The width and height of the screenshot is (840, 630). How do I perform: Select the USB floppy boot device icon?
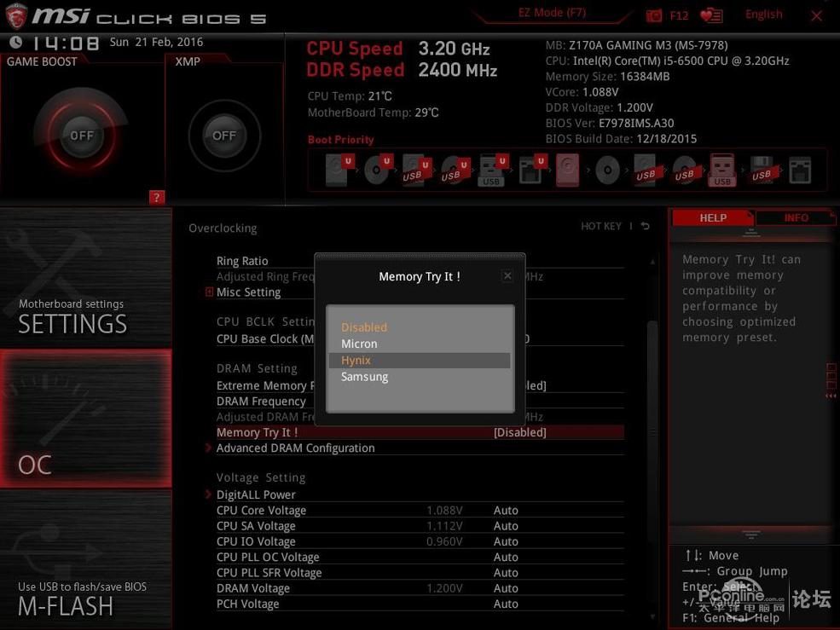coord(763,170)
